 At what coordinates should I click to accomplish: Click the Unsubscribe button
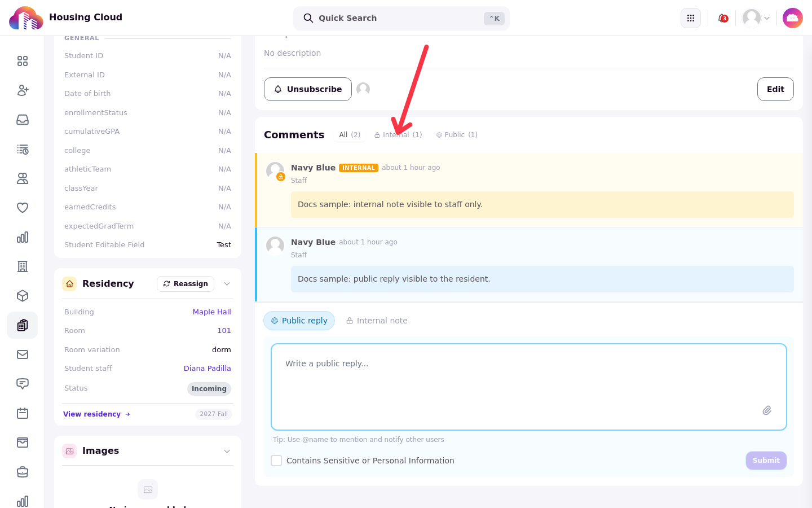point(308,89)
